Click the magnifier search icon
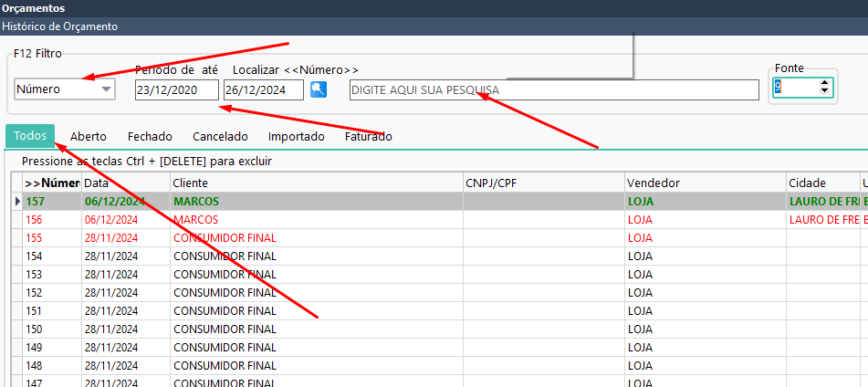The image size is (868, 387). [x=319, y=89]
